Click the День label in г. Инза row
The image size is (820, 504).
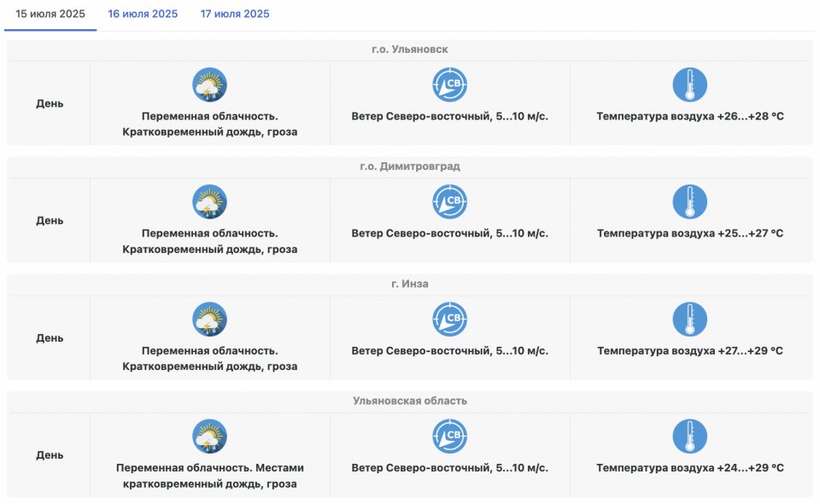(x=50, y=338)
